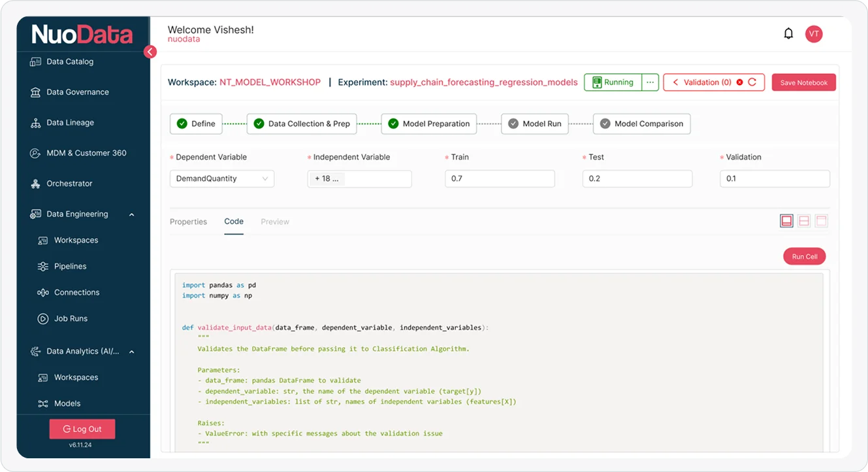Open Pipelines under Data Engineering
Screen dimensions: 868x472
tap(71, 267)
